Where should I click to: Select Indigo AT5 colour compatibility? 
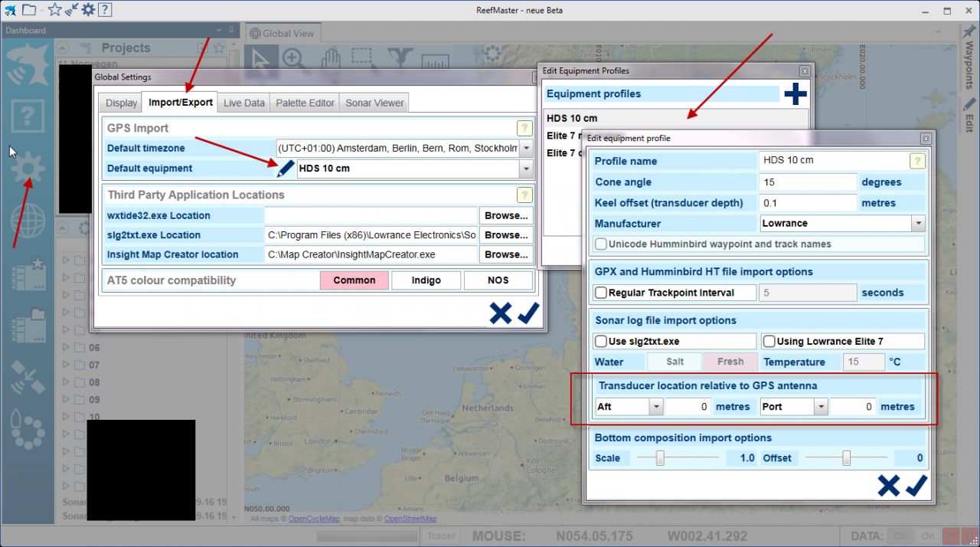tap(426, 280)
